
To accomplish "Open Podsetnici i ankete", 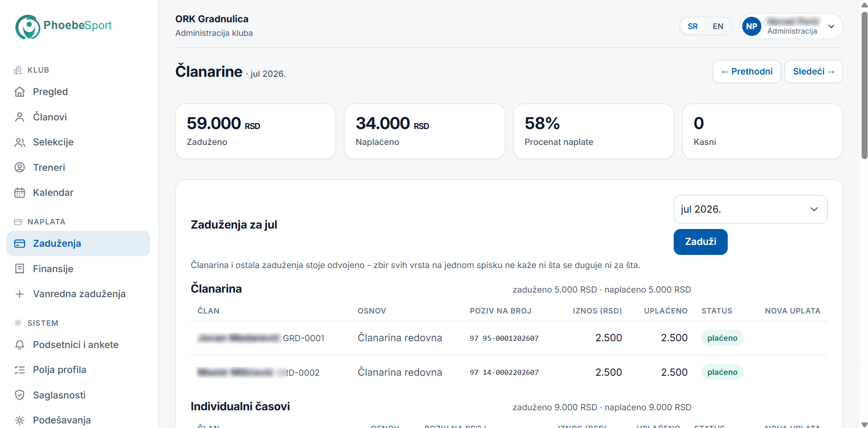I will (78, 345).
